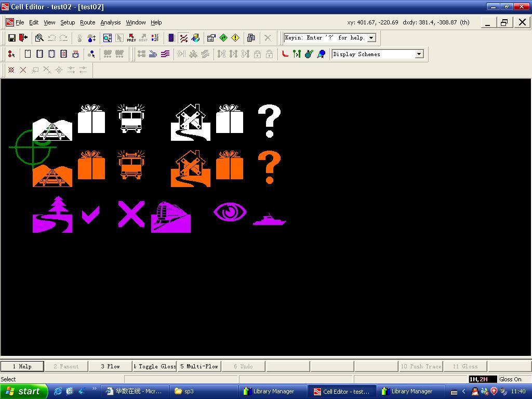This screenshot has width=532, height=399.
Task: Open the Keyin command dropdown arrow
Action: point(372,37)
